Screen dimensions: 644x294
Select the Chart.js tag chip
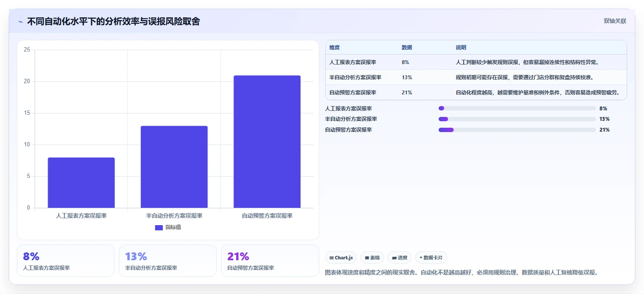point(341,258)
